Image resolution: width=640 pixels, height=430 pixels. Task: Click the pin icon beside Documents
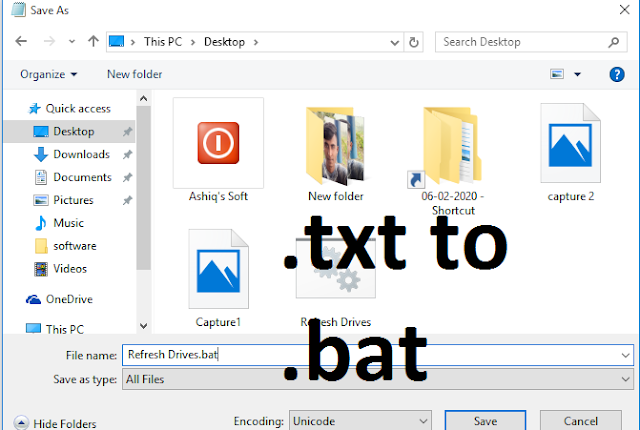(x=127, y=177)
